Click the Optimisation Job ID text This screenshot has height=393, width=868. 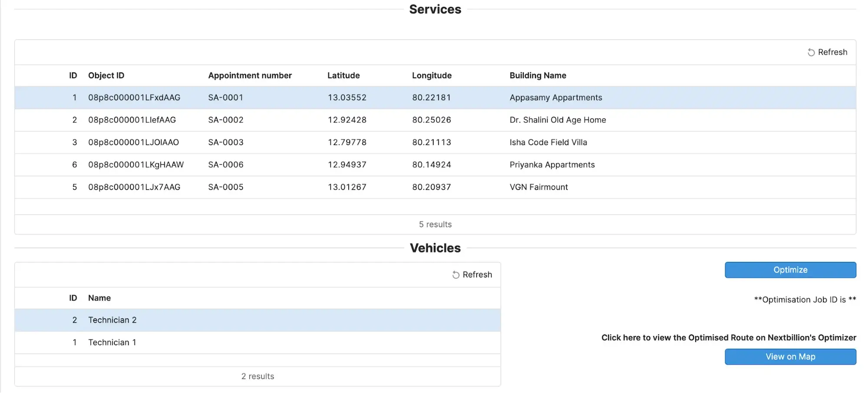[805, 300]
